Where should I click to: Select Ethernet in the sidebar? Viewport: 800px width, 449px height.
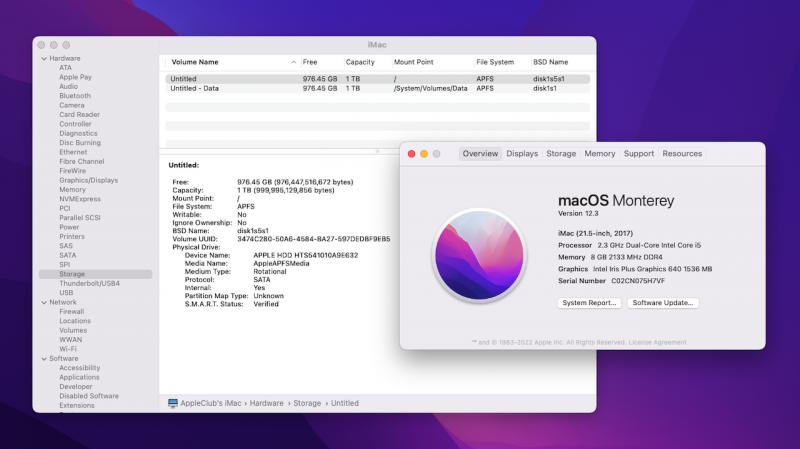(73, 152)
